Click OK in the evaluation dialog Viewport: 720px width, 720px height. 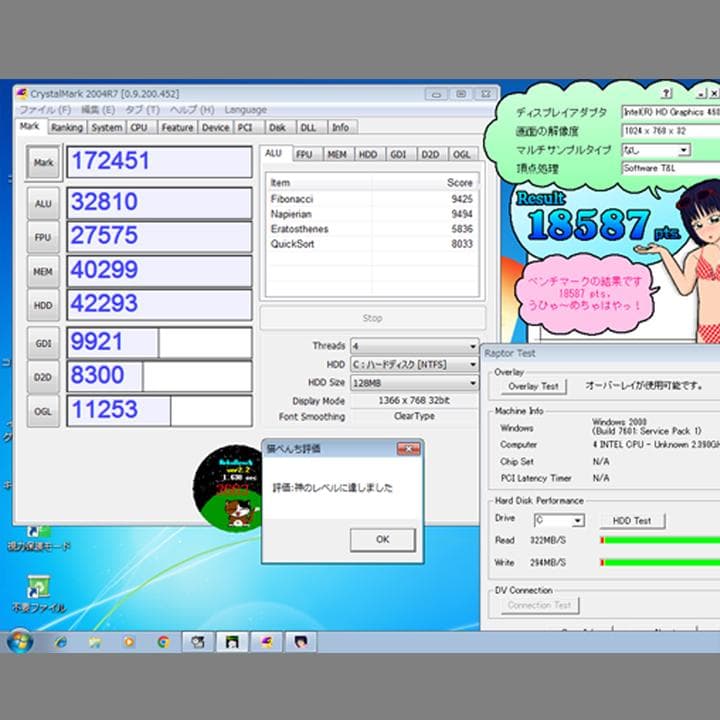(x=382, y=540)
